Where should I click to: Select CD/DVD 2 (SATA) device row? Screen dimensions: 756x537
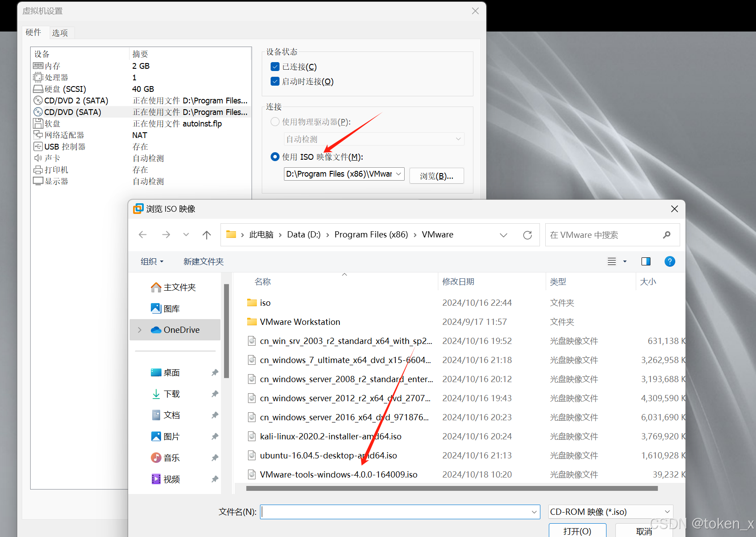141,100
